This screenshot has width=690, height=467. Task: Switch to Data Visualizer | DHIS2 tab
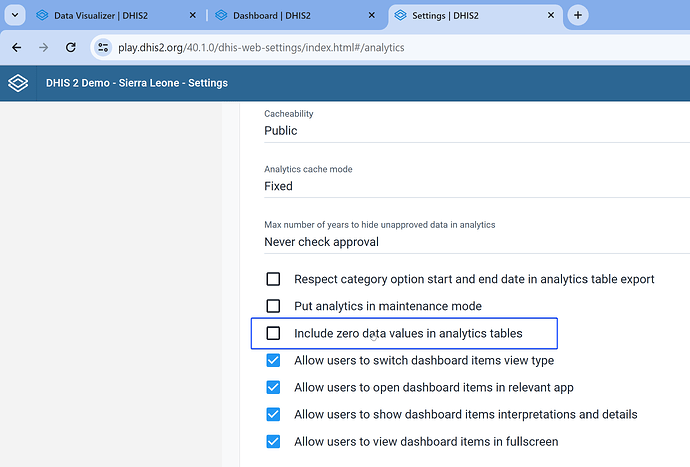pos(116,15)
